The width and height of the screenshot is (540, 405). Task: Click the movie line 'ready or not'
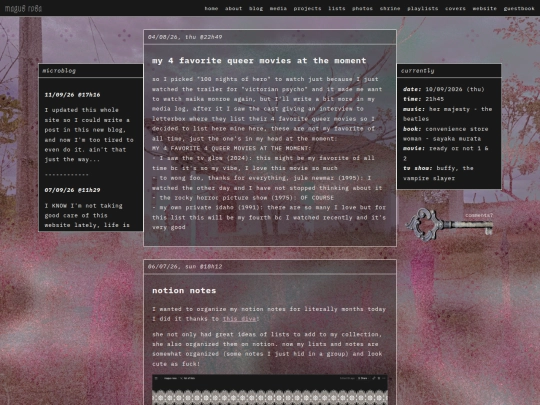(446, 153)
